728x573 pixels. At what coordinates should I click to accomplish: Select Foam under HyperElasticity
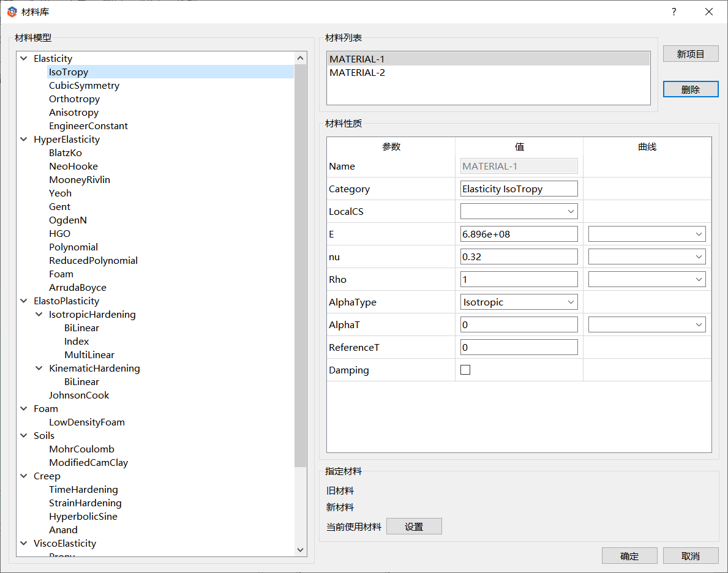point(61,274)
